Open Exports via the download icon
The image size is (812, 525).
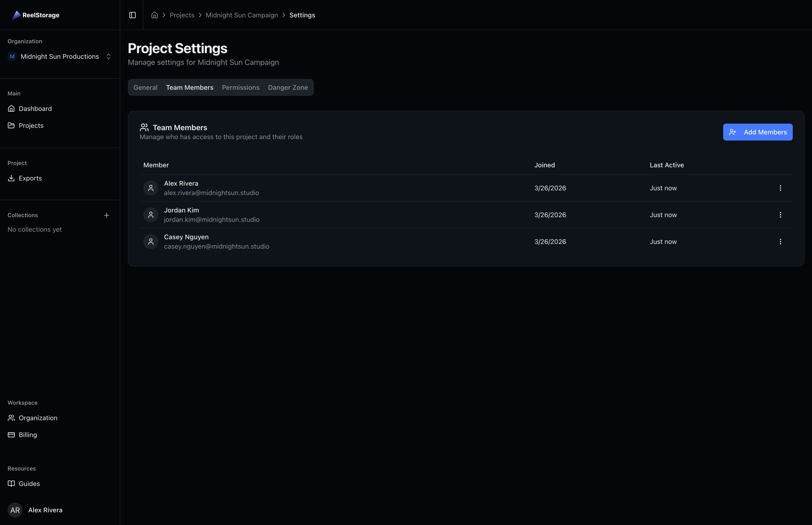click(x=11, y=178)
